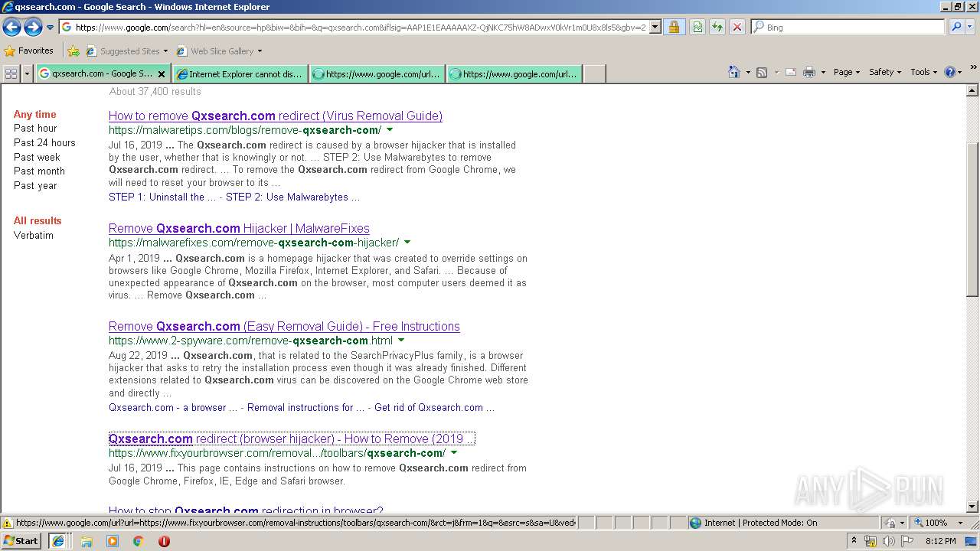Image resolution: width=980 pixels, height=551 pixels.
Task: Click inside the Bing search box
Action: point(848,27)
